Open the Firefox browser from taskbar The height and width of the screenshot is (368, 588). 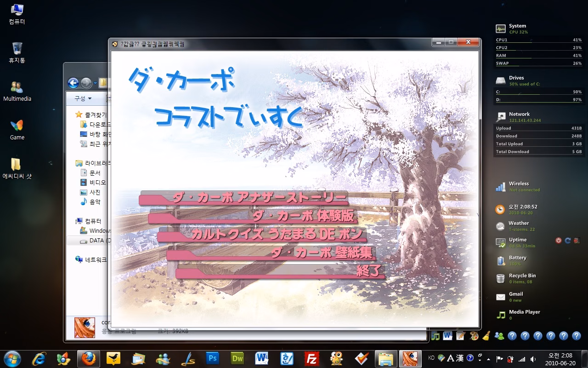(x=88, y=358)
